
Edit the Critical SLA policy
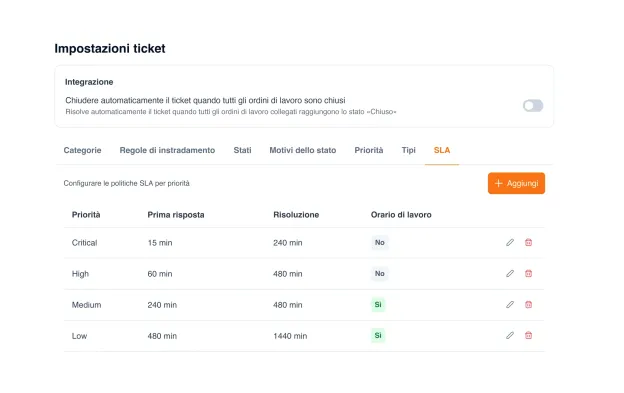[x=510, y=242]
